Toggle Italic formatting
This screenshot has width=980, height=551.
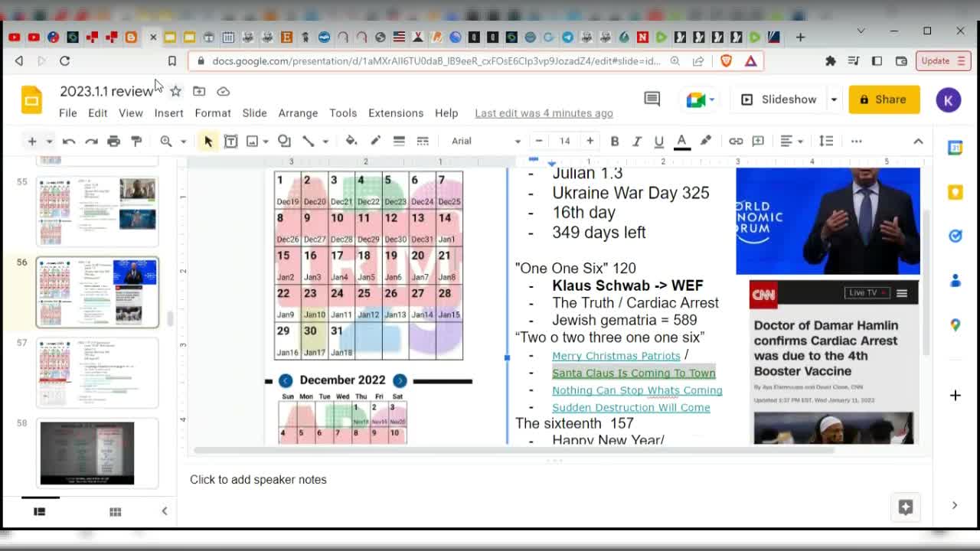pyautogui.click(x=636, y=141)
